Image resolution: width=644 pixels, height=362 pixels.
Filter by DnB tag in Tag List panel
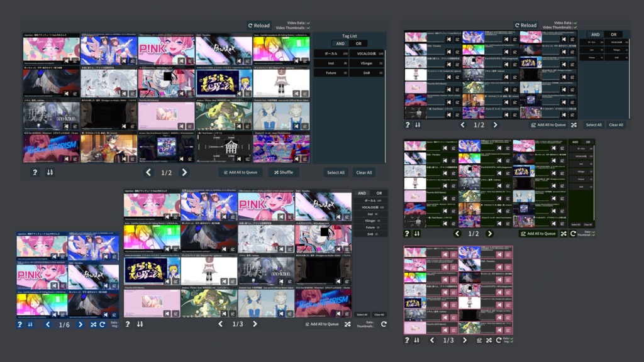pyautogui.click(x=367, y=73)
